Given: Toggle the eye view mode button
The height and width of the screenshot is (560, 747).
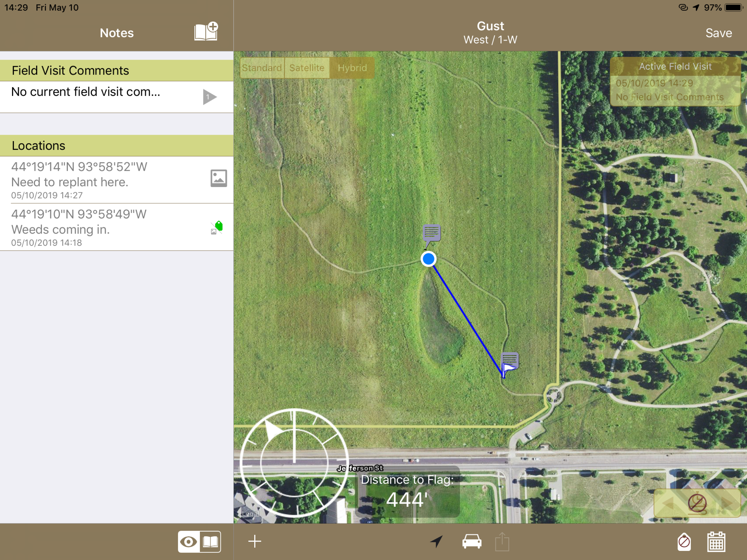Looking at the screenshot, I should pos(189,542).
